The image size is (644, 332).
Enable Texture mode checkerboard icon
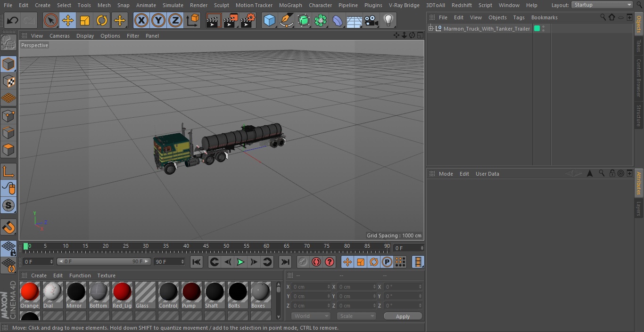click(x=8, y=81)
